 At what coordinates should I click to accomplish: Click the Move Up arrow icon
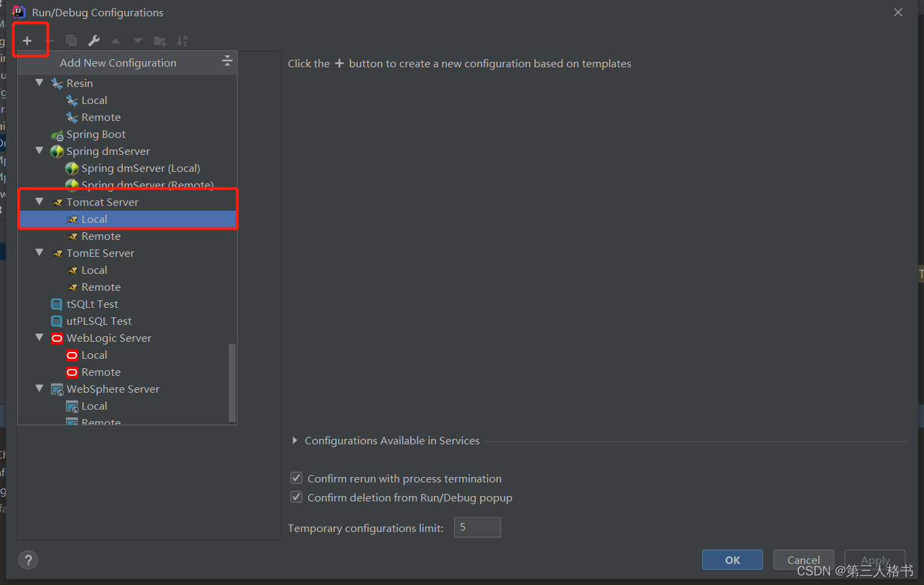pyautogui.click(x=115, y=41)
